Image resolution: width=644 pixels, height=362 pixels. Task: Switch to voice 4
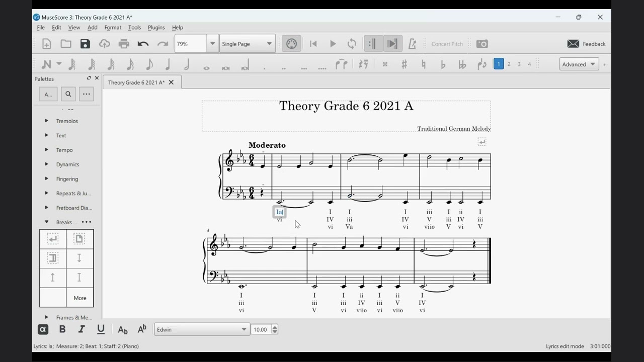coord(529,64)
